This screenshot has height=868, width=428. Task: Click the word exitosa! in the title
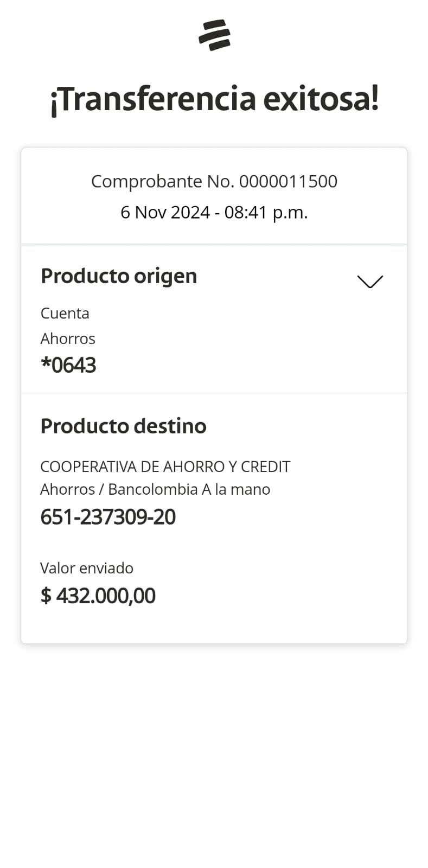[x=321, y=99]
